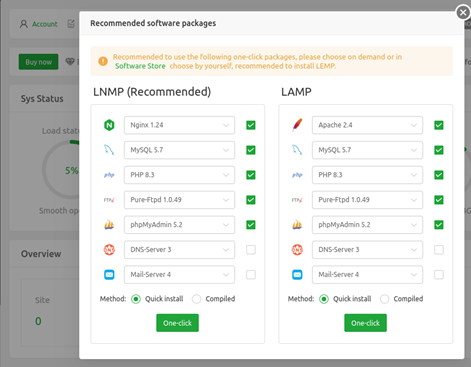471x367 pixels.
Task: Click the phpMyAdmin sailboat icon in LNMP list
Action: pos(109,225)
